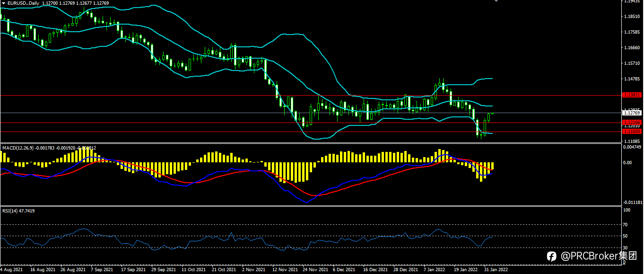The width and height of the screenshot is (644, 274).
Task: Select the current price label 1.12769
Action: 632,113
